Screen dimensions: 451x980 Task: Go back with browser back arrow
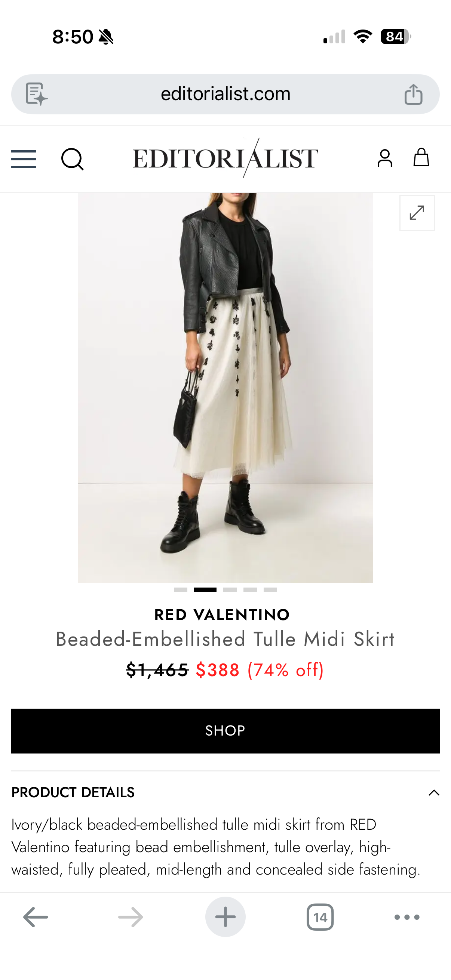click(36, 917)
